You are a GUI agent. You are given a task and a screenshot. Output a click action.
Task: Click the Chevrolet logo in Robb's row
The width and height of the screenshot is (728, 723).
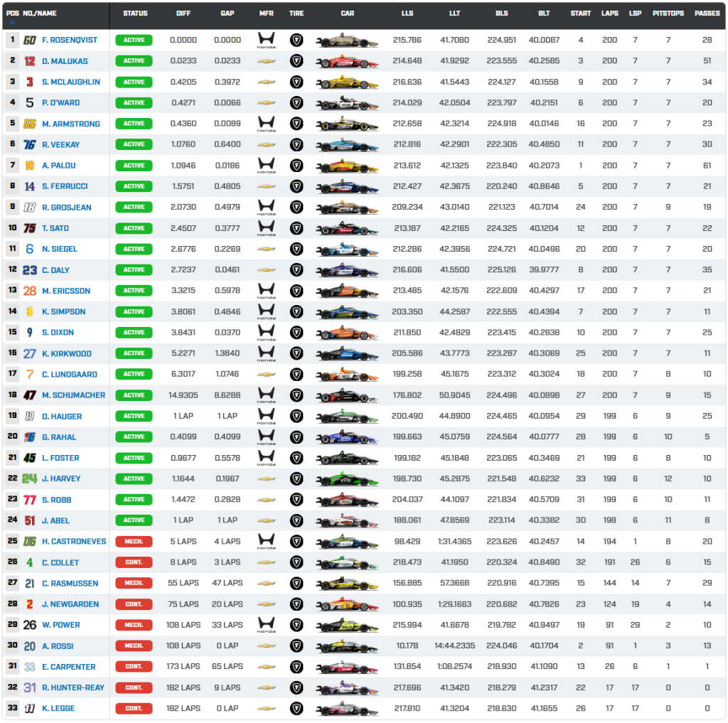[x=267, y=500]
